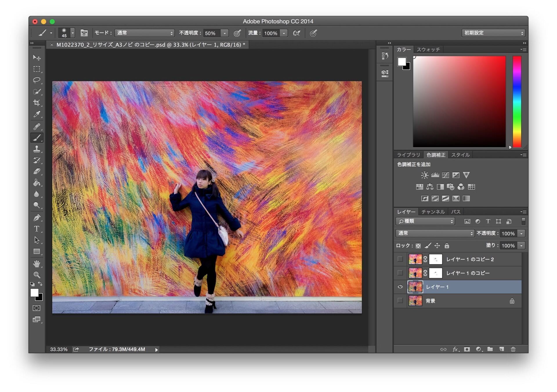557x392 pixels.
Task: Select the 背景 layer thumbnail
Action: (x=415, y=301)
